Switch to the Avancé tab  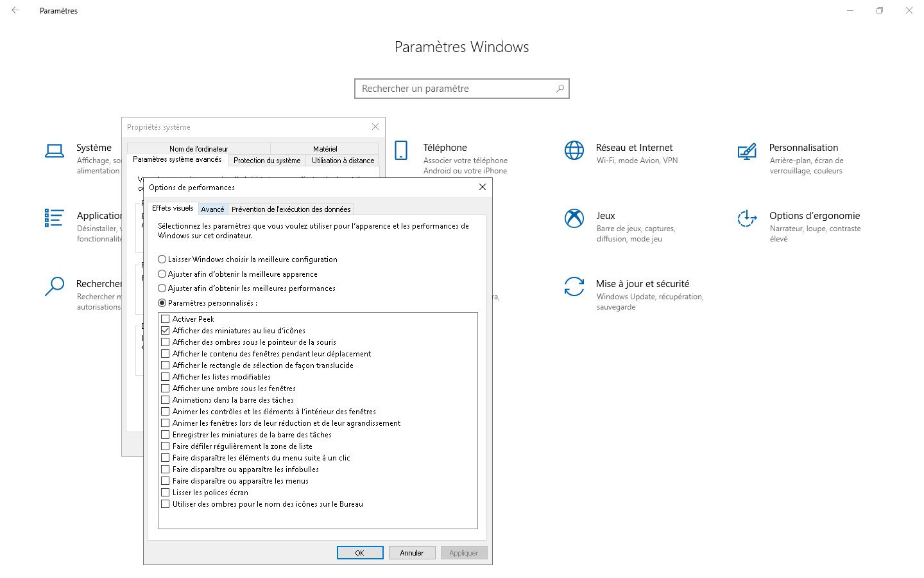[x=212, y=209]
